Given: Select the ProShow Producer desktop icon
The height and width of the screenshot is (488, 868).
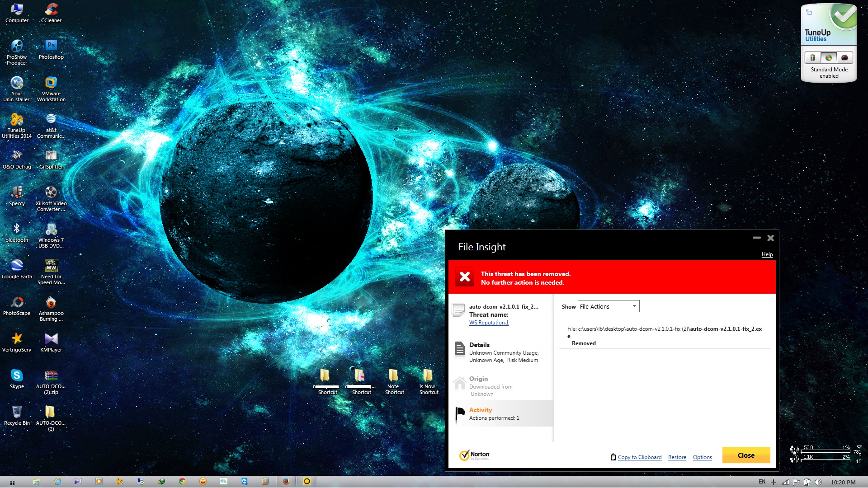Looking at the screenshot, I should tap(17, 52).
